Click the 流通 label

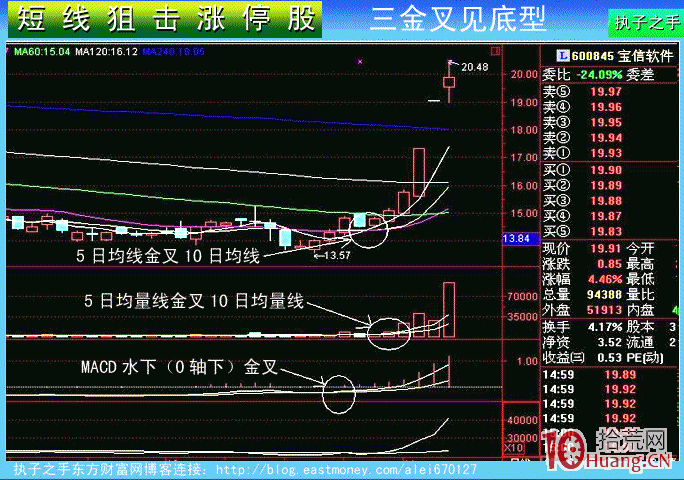[x=640, y=342]
